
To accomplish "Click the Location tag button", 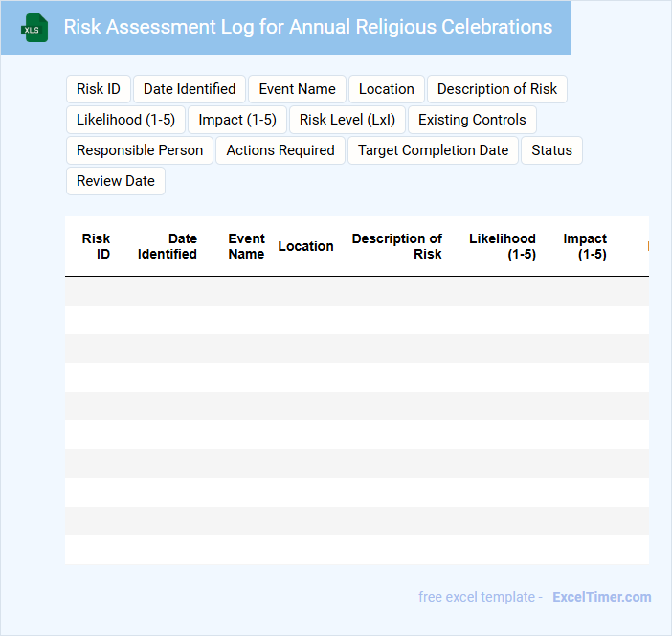I will tap(387, 89).
